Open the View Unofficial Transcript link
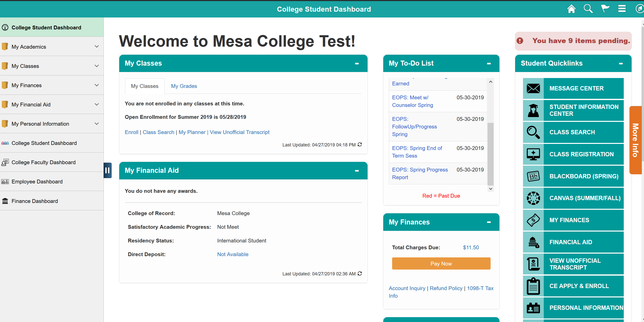The width and height of the screenshot is (644, 322). click(x=239, y=132)
